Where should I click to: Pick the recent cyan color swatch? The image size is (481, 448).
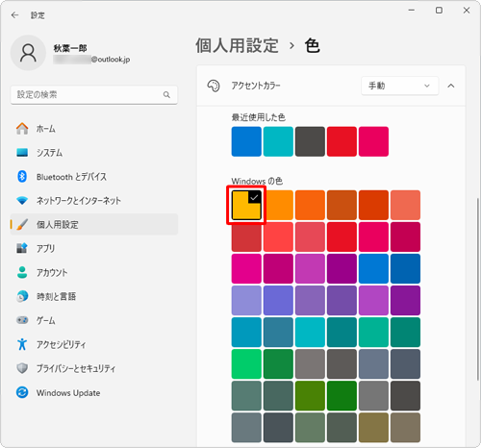278,141
